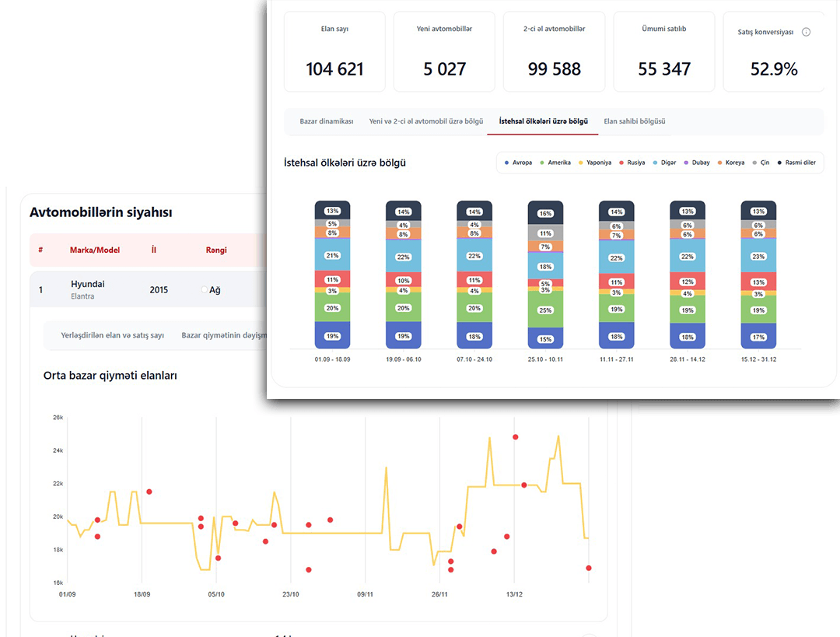Screen dimensions: 840x637
Task: Toggle the Çin legend series
Action: (761, 163)
